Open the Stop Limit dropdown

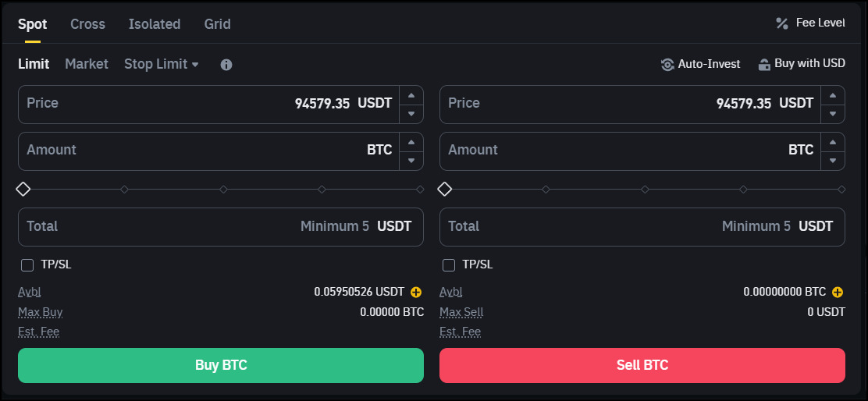162,64
